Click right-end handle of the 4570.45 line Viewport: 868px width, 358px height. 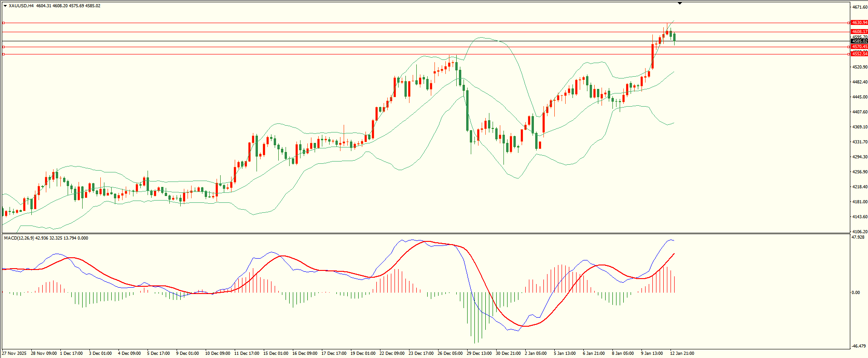coord(849,47)
